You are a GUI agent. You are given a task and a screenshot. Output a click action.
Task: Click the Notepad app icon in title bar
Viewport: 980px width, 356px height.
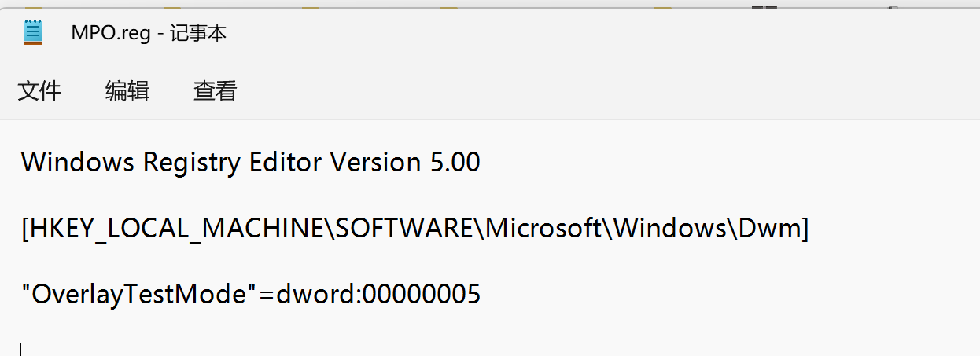tap(33, 32)
